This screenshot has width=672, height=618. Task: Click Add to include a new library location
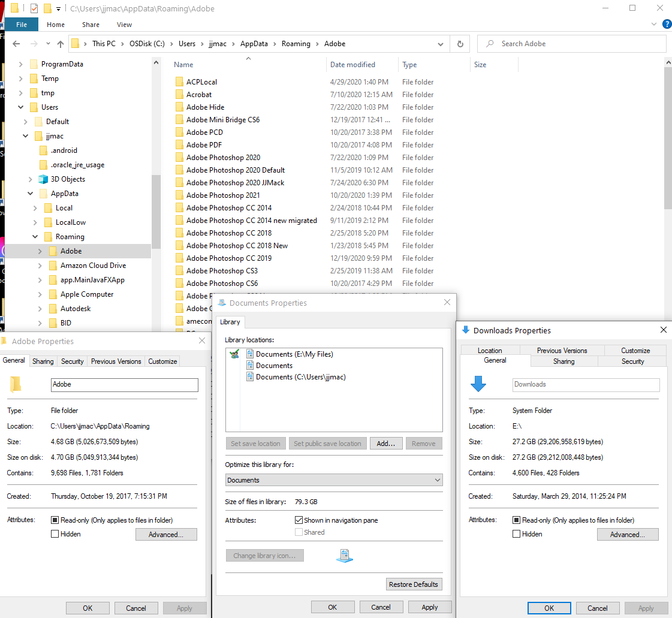[387, 443]
